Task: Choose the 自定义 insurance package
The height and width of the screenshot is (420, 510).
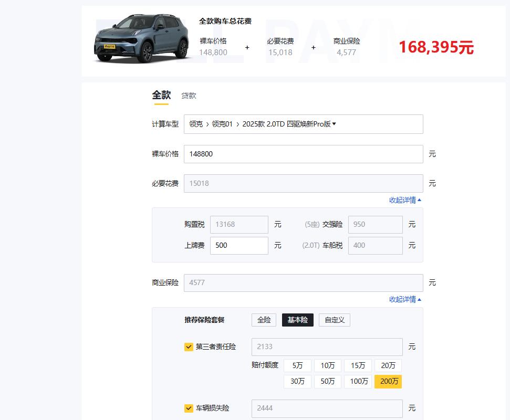Action: (335, 320)
